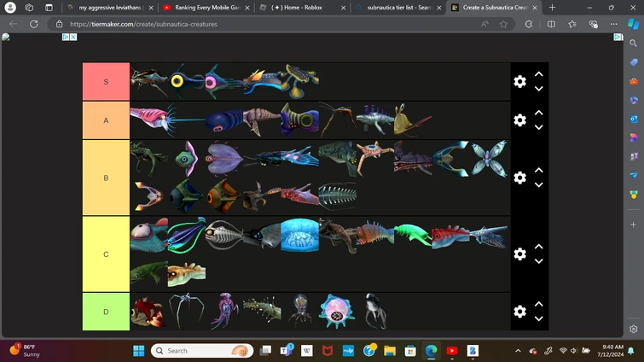Open settings gear for A tier row

point(520,120)
